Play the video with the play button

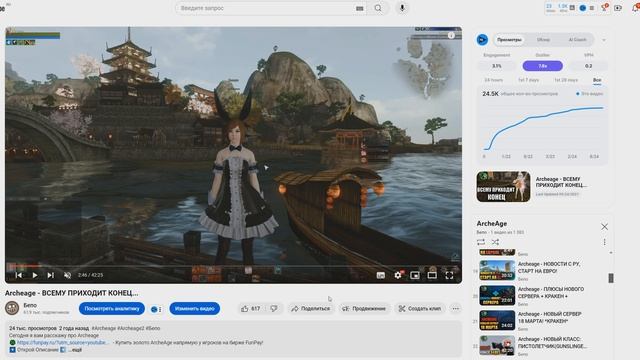click(x=35, y=276)
